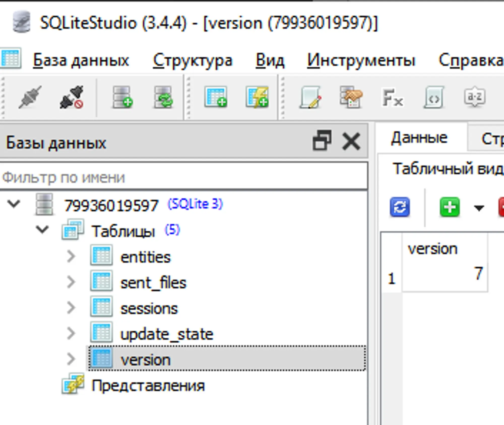Click the Refresh database schema icon
Viewport: 504px width, 425px height.
[163, 97]
